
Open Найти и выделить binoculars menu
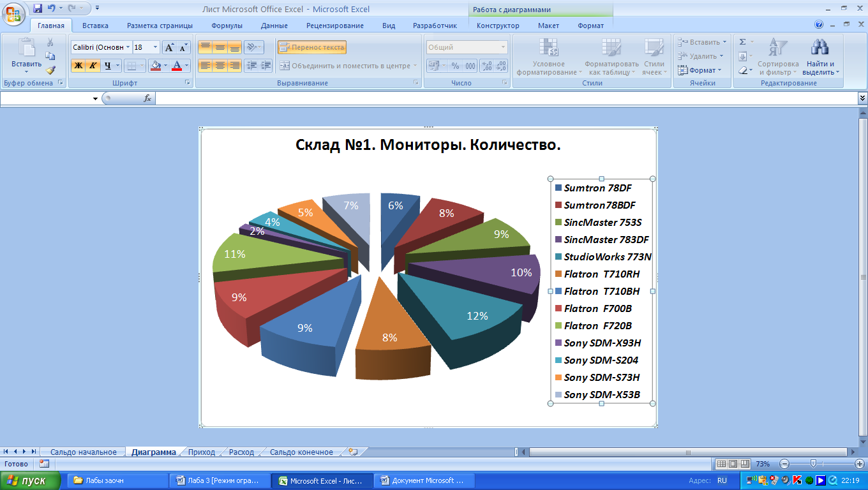tap(820, 57)
